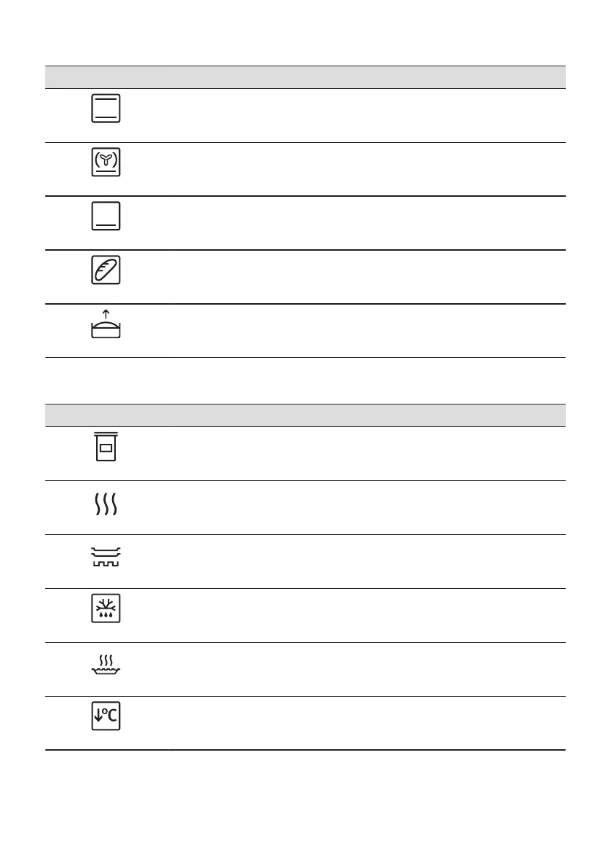Click the fan with bottom heat icon
Viewport: 611px width, 868px height.
point(106,163)
